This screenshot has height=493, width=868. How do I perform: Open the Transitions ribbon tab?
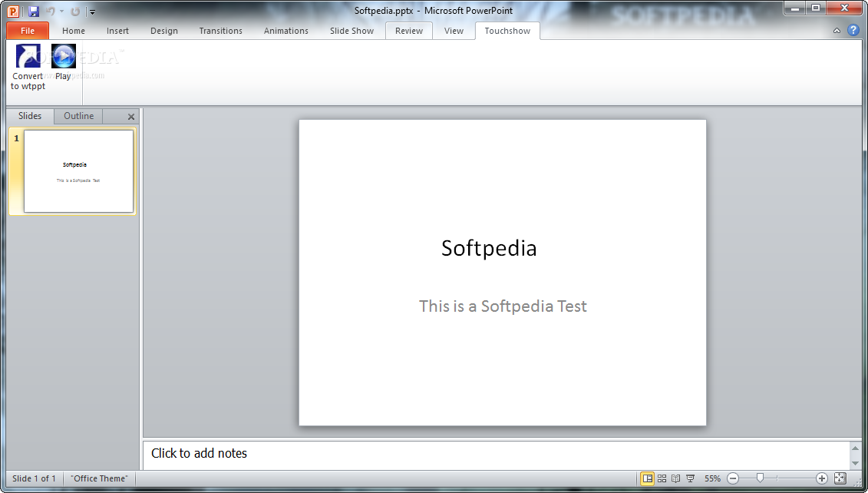pos(220,31)
